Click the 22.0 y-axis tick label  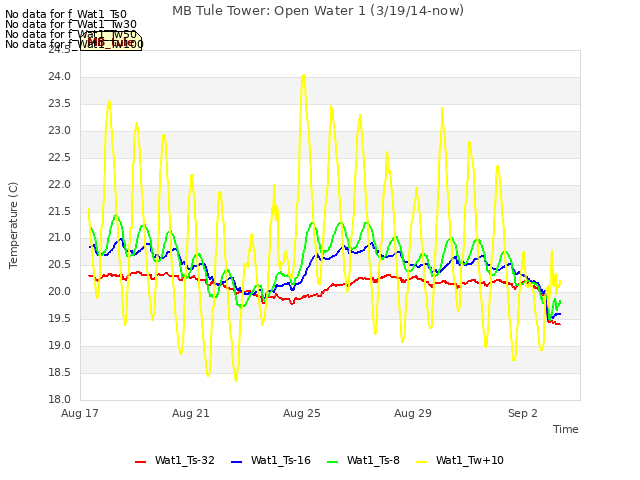click(60, 184)
